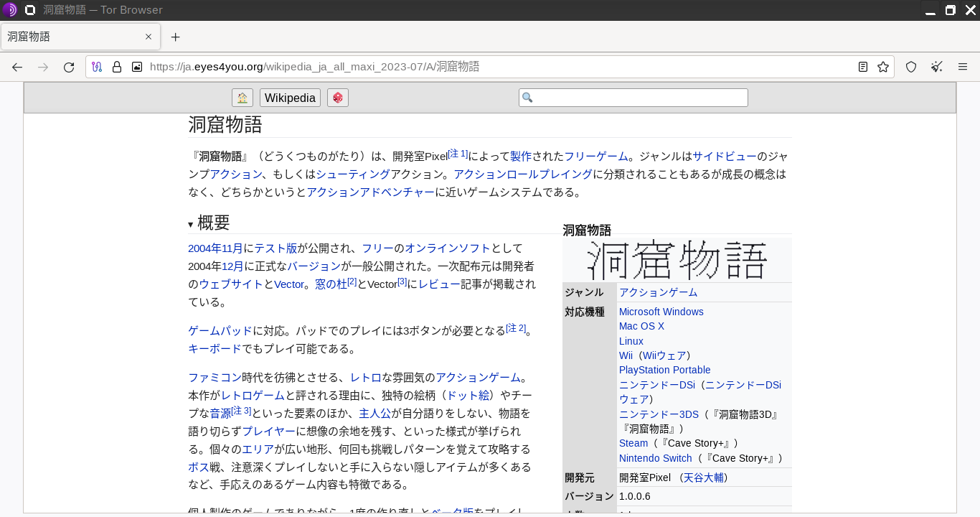Show the Tor circuit display icon
This screenshot has height=517, width=980.
coord(97,67)
